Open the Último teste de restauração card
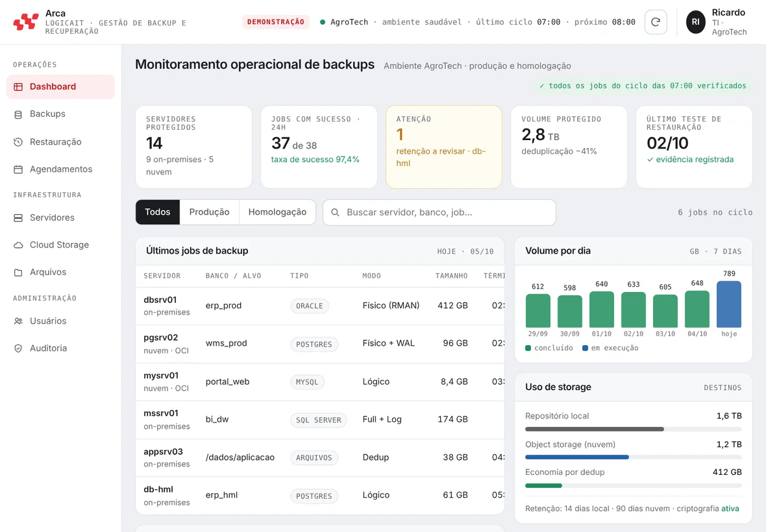The width and height of the screenshot is (766, 532). (694, 147)
